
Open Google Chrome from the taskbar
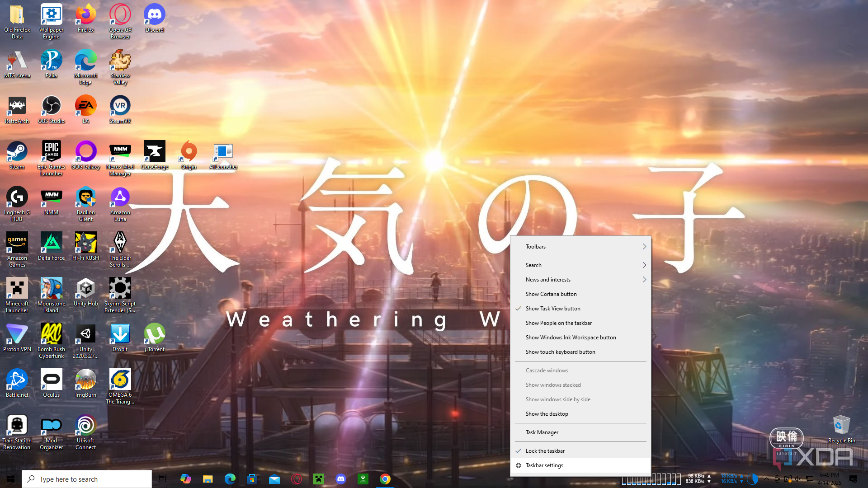385,479
